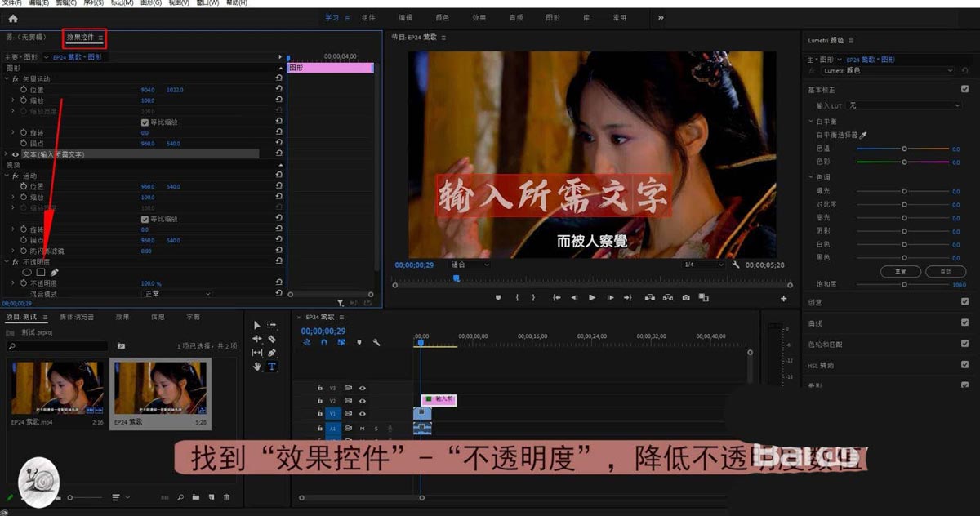Go to In point
The image size is (980, 516).
555,298
